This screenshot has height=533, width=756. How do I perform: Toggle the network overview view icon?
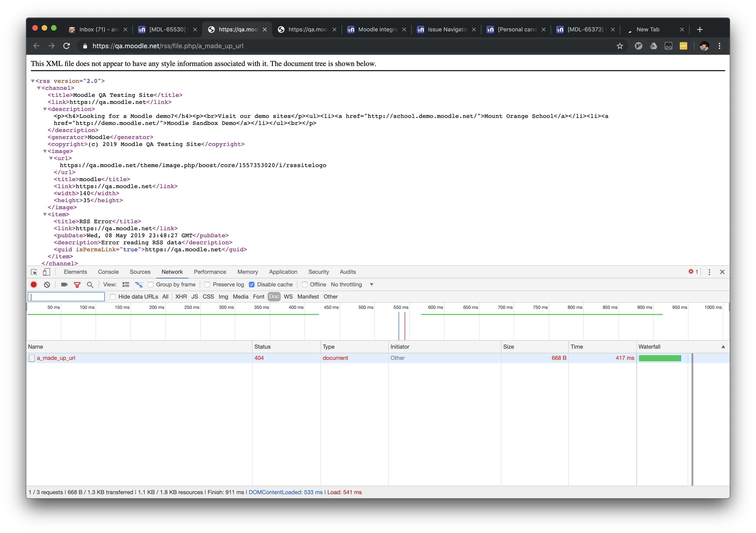tap(139, 285)
